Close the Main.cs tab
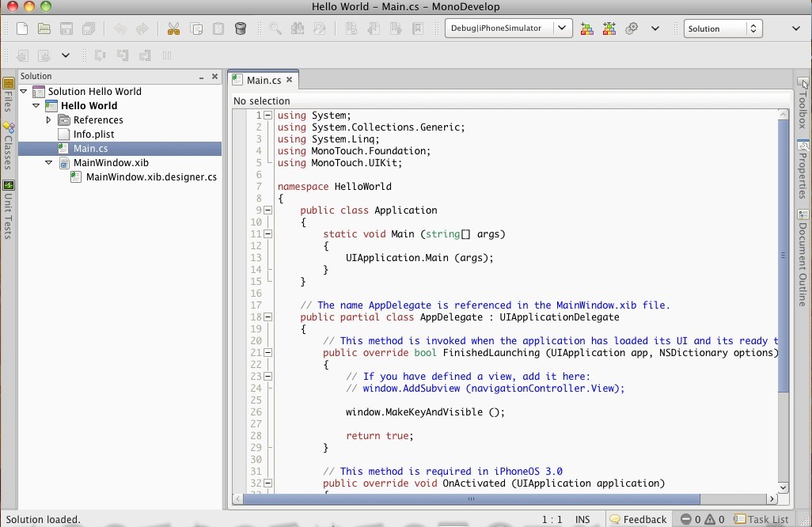 tap(290, 80)
